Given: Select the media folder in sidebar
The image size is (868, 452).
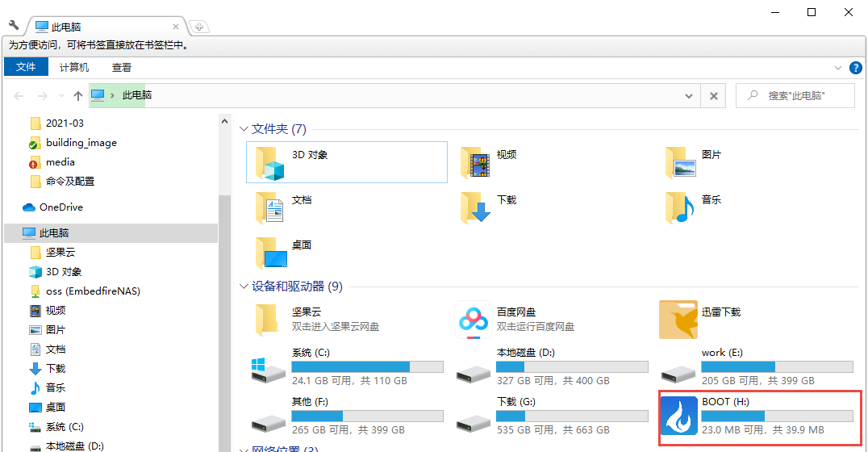Looking at the screenshot, I should coord(60,161).
